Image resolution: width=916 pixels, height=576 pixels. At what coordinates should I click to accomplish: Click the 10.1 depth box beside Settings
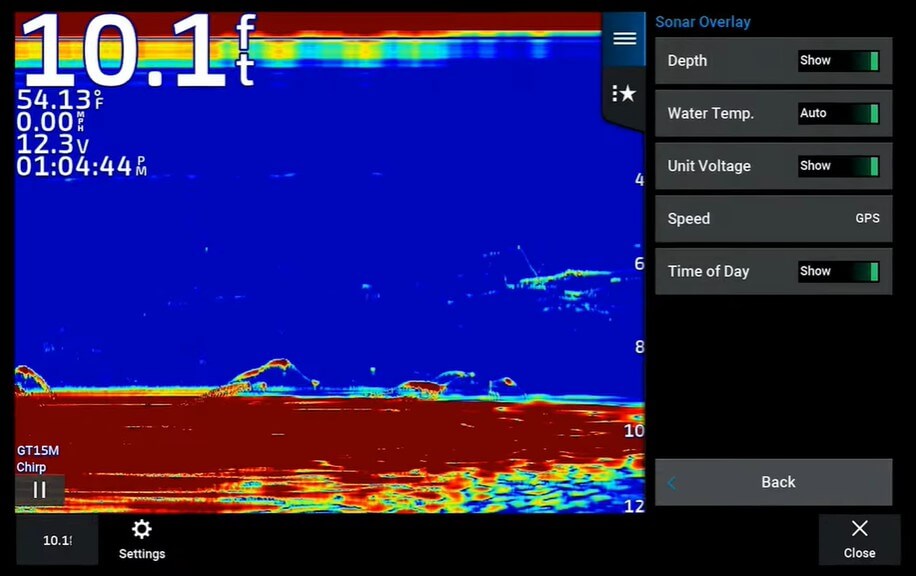57,540
